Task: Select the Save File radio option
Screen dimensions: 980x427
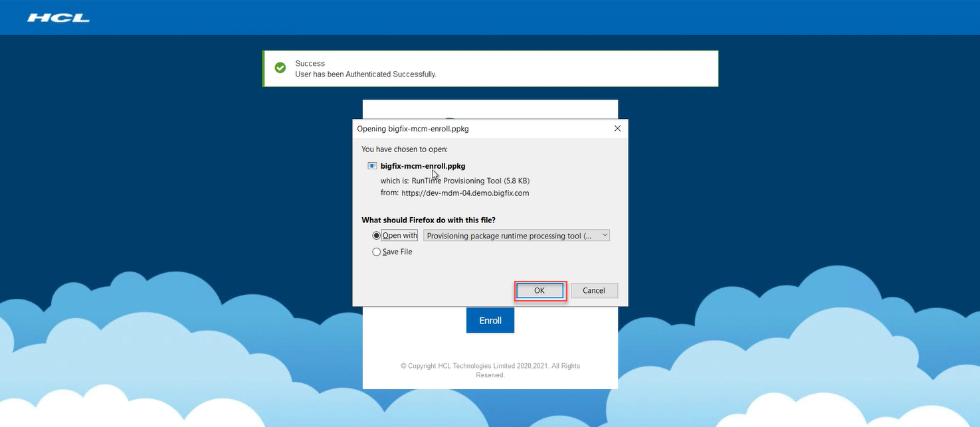Action: click(x=377, y=252)
